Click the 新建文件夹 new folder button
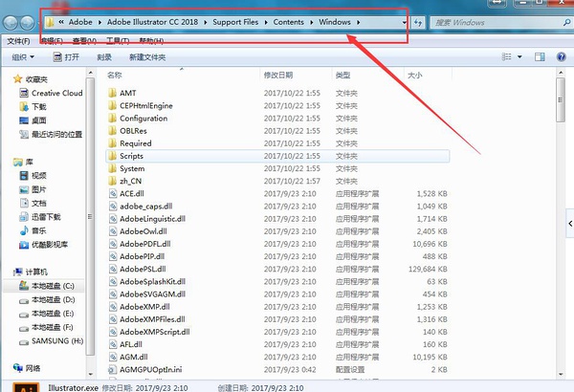 click(146, 57)
